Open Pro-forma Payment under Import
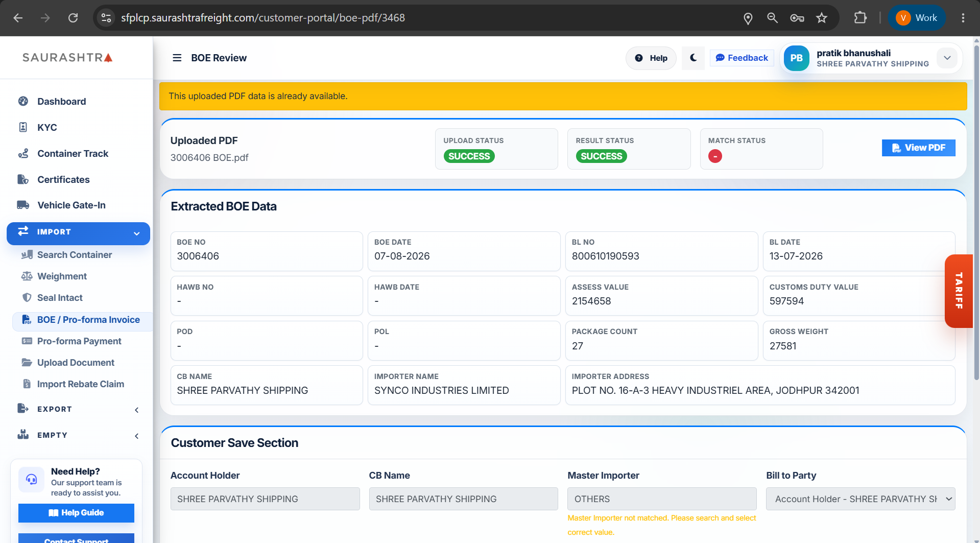 coord(79,341)
